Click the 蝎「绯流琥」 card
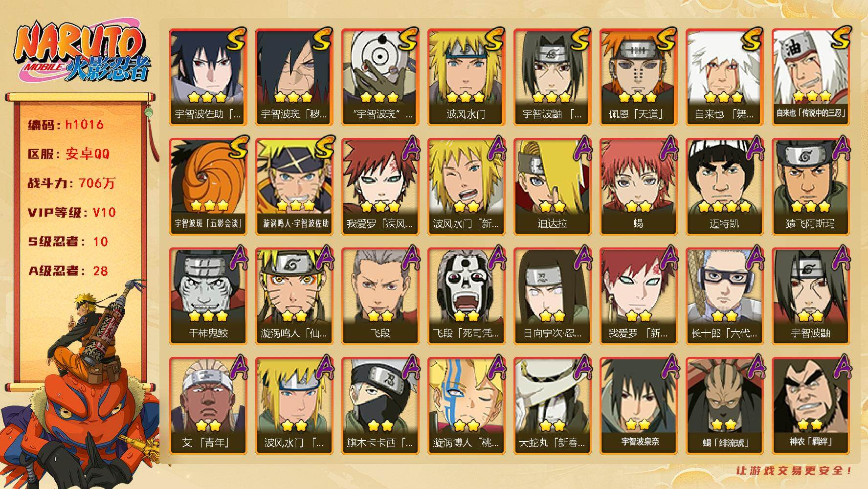The height and width of the screenshot is (489, 868). [724, 406]
